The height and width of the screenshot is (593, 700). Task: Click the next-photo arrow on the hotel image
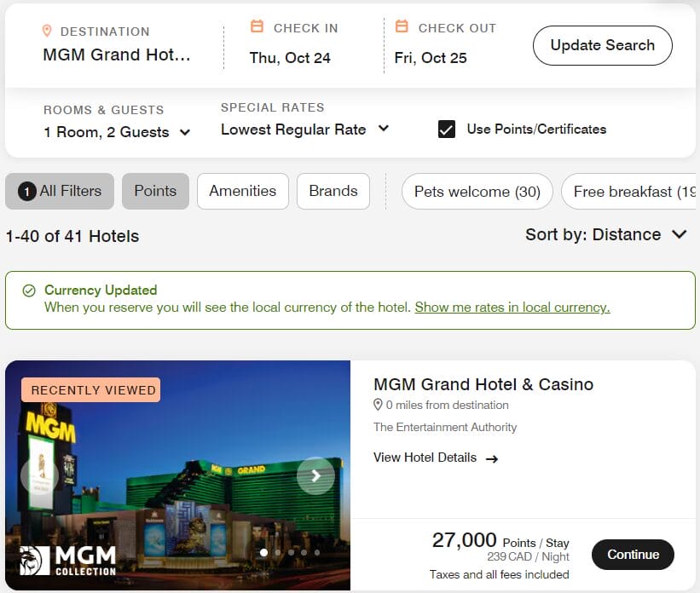[x=315, y=475]
